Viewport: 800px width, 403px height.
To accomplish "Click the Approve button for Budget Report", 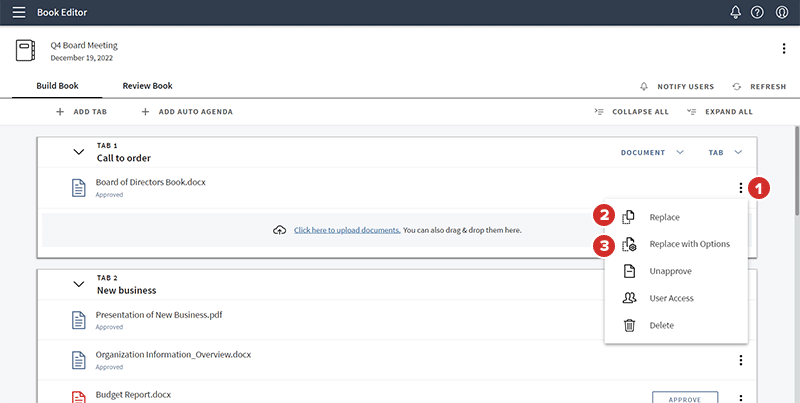I will [685, 397].
